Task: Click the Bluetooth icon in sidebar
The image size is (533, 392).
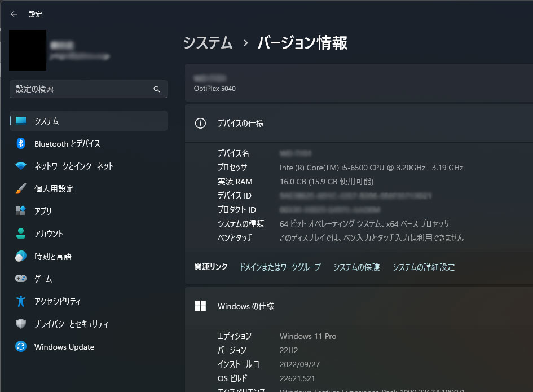Action: click(x=21, y=143)
